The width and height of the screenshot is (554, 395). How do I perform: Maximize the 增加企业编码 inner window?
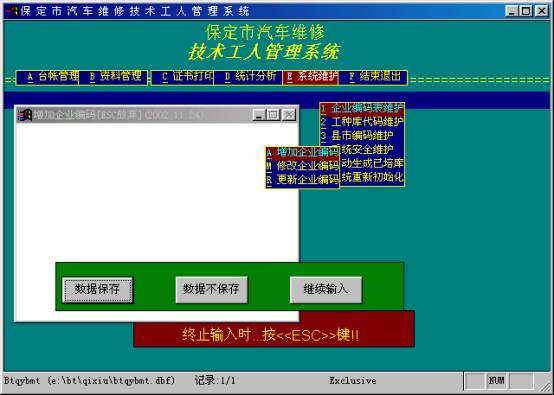click(273, 115)
